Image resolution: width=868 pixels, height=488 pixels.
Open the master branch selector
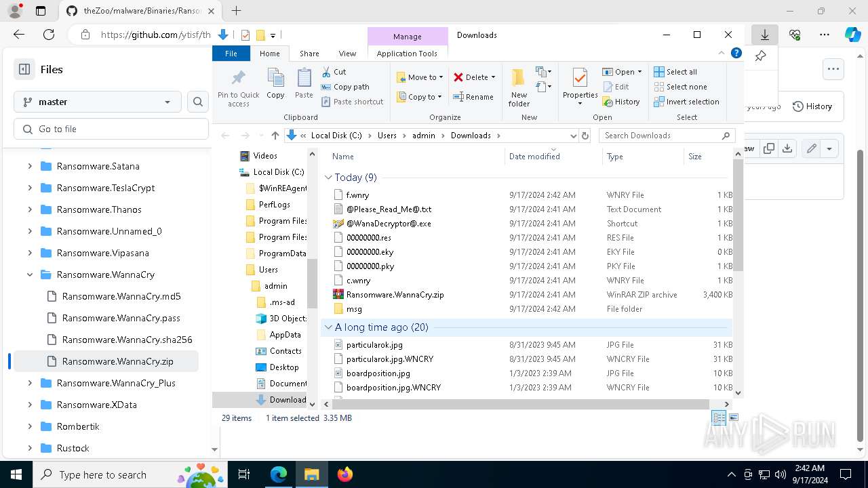tap(98, 102)
